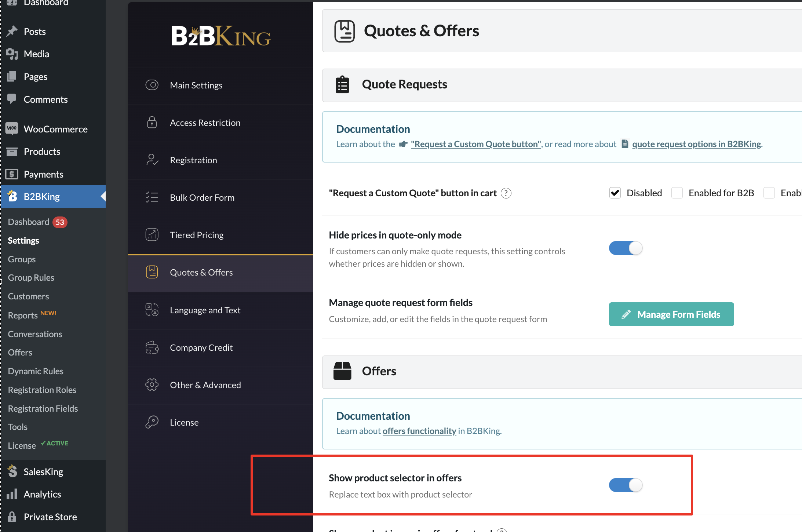Click the Products archive icon
The image size is (802, 532).
point(12,152)
